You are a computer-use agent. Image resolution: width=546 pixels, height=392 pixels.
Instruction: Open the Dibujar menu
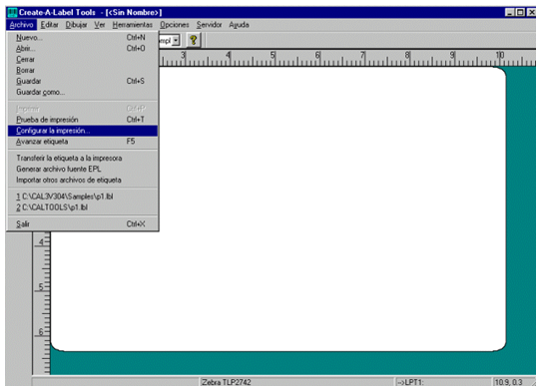76,25
